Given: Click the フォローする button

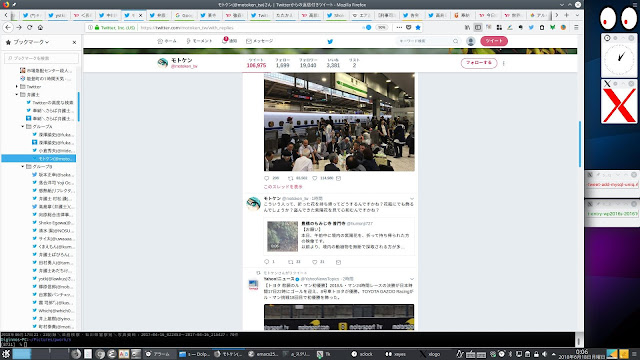Looking at the screenshot, I should click(479, 63).
